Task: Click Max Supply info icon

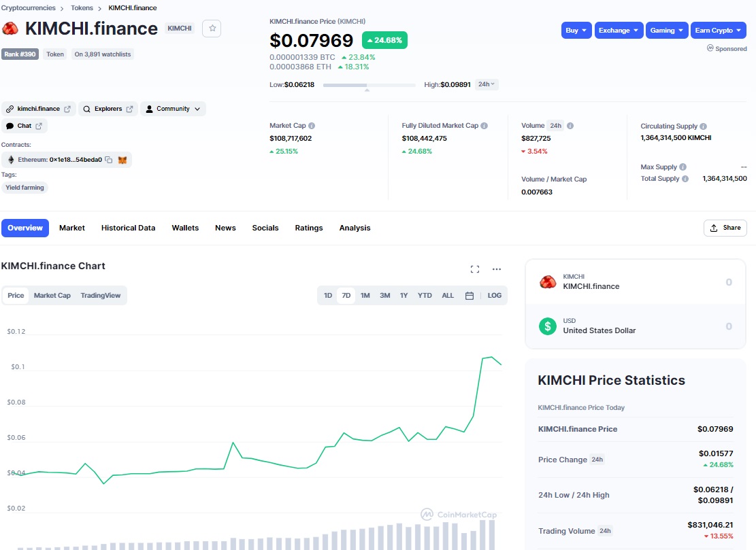Action: (x=683, y=167)
